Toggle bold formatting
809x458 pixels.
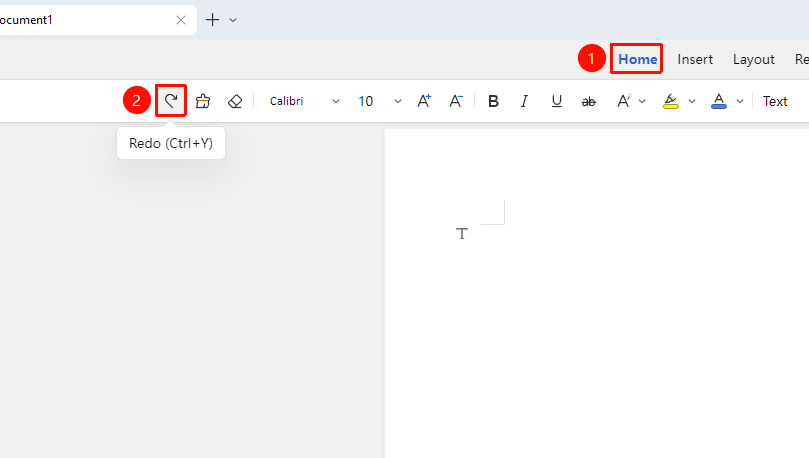pos(493,101)
